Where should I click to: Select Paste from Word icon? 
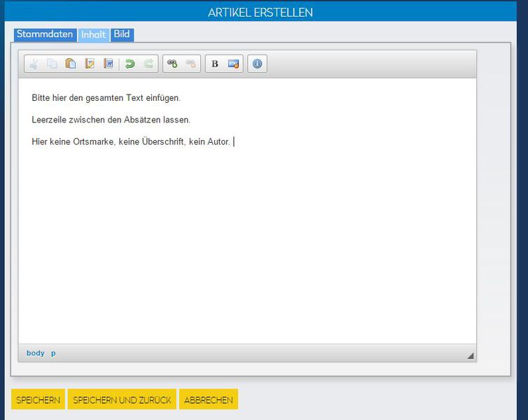[x=108, y=64]
